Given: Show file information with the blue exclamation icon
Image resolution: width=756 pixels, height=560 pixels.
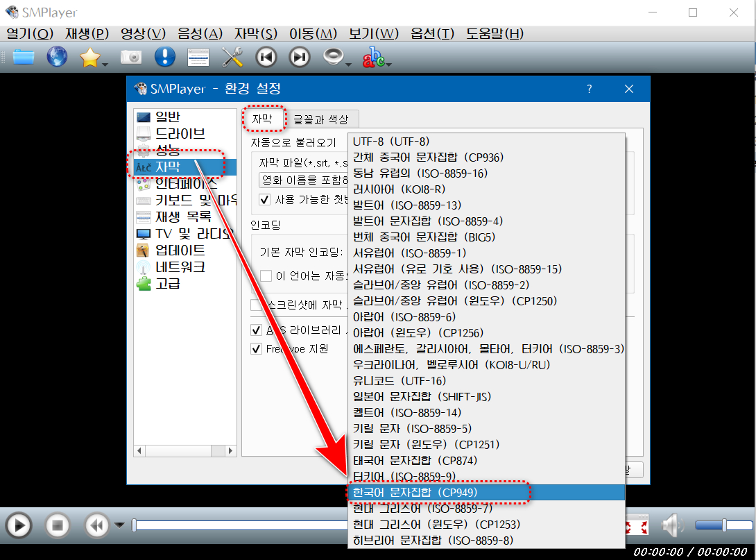Looking at the screenshot, I should pos(165,57).
